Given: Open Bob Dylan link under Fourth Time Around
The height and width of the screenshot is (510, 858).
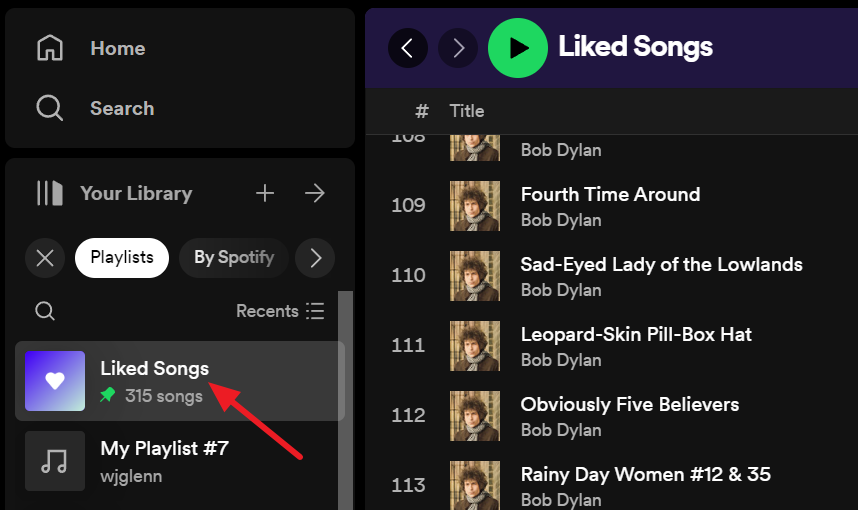Looking at the screenshot, I should (561, 220).
